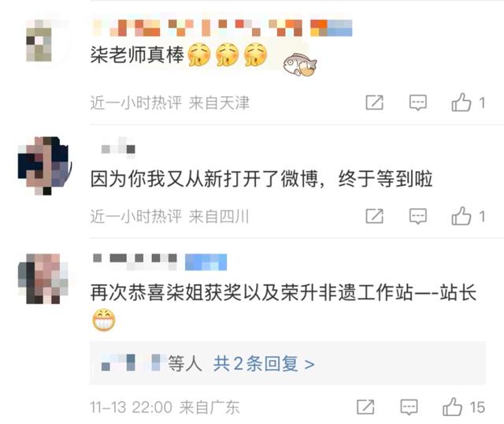
Task: Open third commenter's avatar profile
Action: click(43, 278)
